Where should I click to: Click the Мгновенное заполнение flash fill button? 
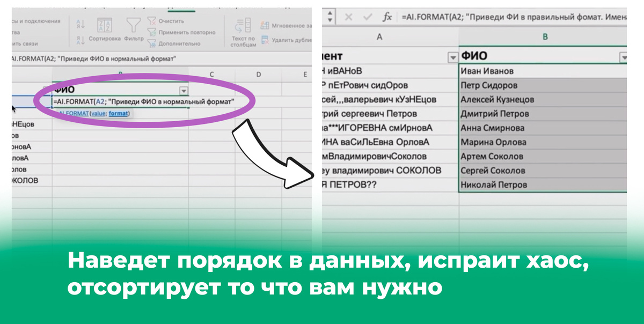[x=286, y=25]
